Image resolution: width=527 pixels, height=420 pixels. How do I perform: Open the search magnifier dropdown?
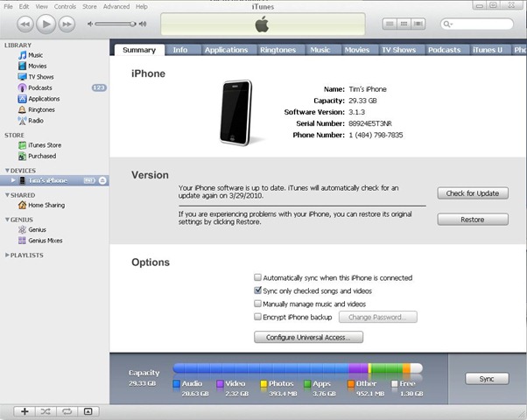tap(448, 24)
